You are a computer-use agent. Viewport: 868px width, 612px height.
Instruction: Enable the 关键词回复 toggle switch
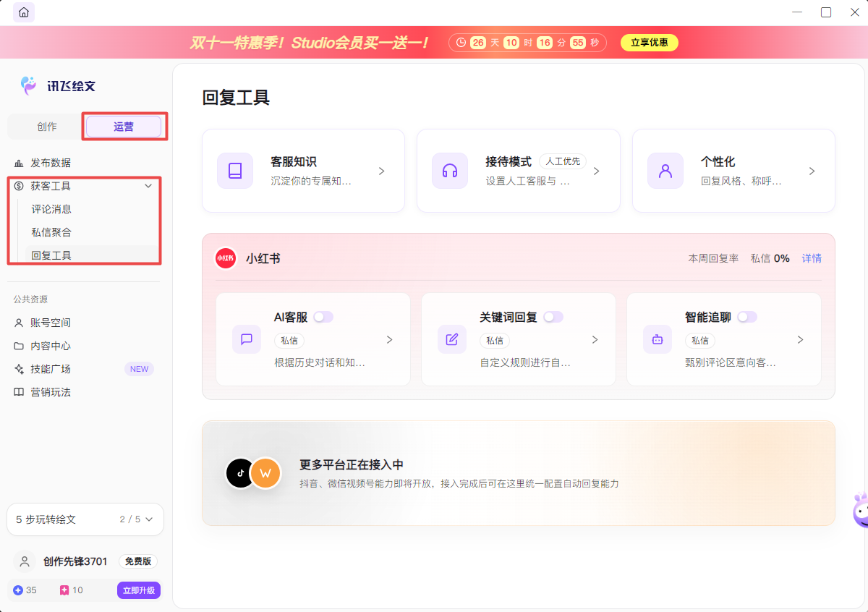click(x=553, y=317)
